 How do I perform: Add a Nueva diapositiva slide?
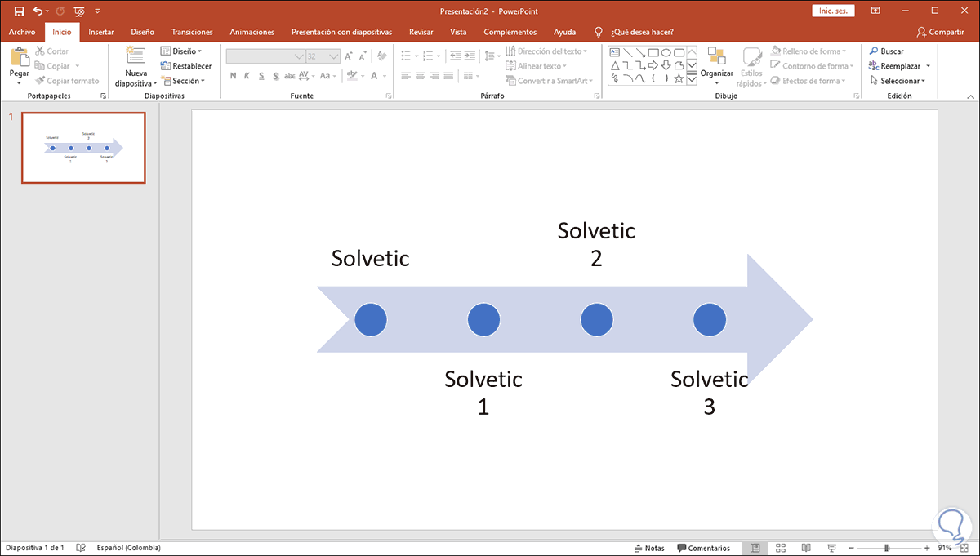tap(136, 67)
